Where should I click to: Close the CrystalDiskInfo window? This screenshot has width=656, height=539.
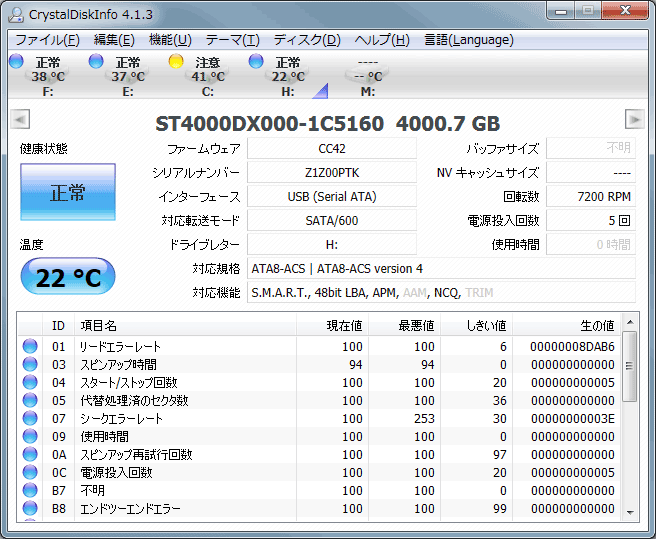[625, 10]
